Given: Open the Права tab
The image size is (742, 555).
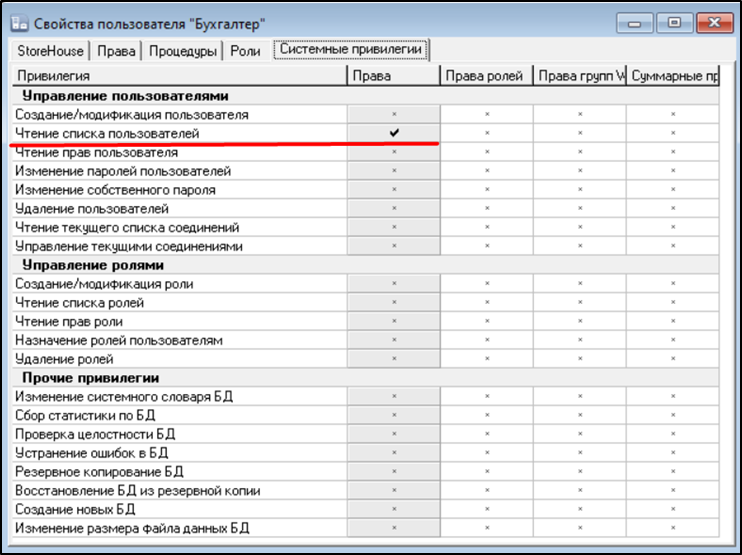Looking at the screenshot, I should click(x=117, y=51).
